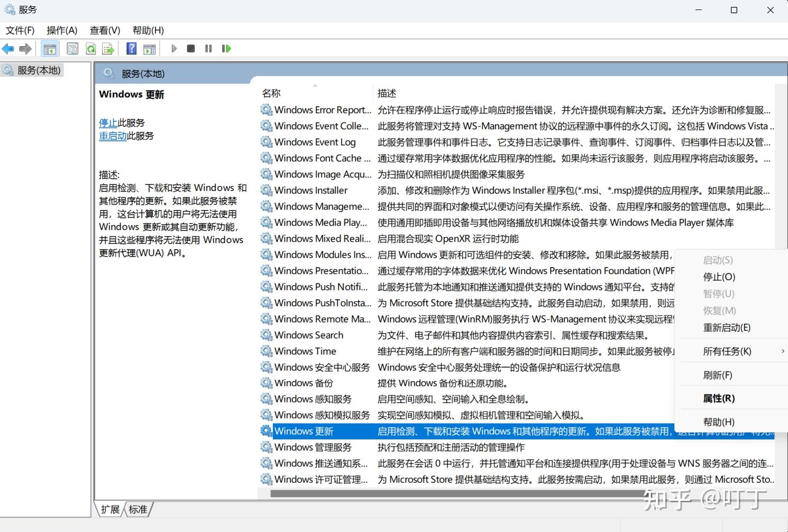Sort by the 描述 column header
The image size is (788, 532).
387,94
